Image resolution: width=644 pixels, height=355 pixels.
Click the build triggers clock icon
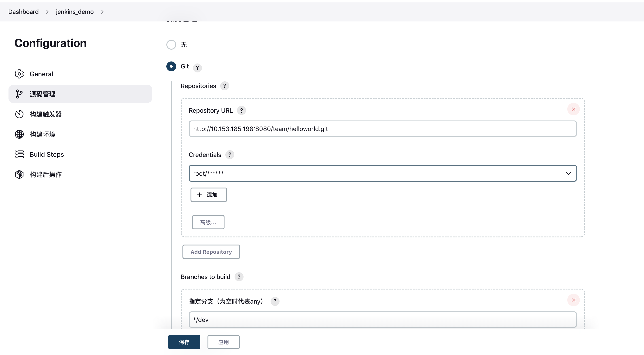[19, 114]
